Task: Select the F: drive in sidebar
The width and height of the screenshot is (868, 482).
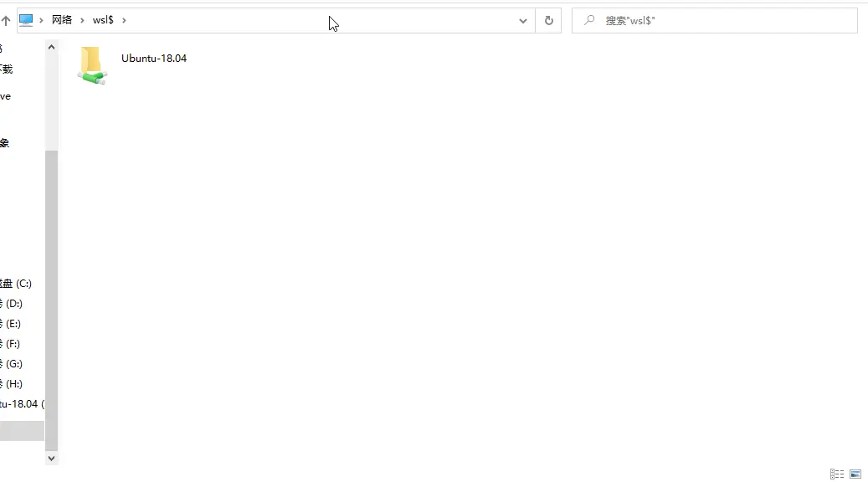Action: coord(11,344)
